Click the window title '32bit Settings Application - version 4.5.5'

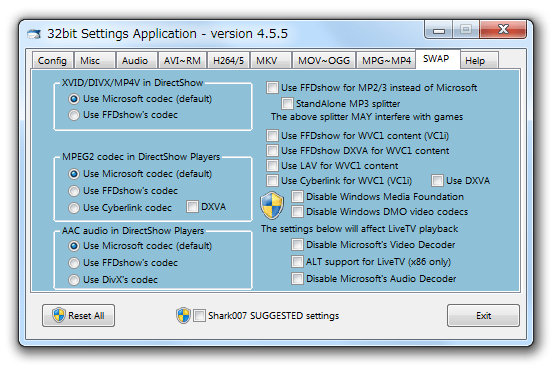[x=167, y=34]
